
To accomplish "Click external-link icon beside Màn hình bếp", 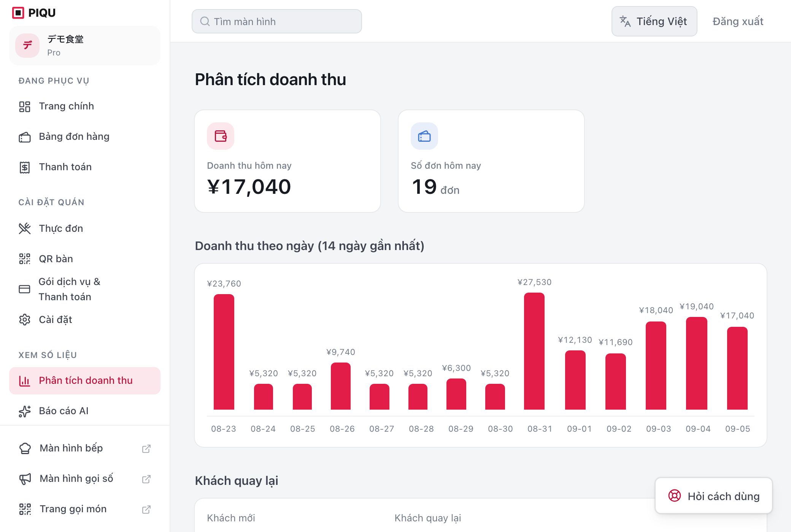I will [x=146, y=449].
